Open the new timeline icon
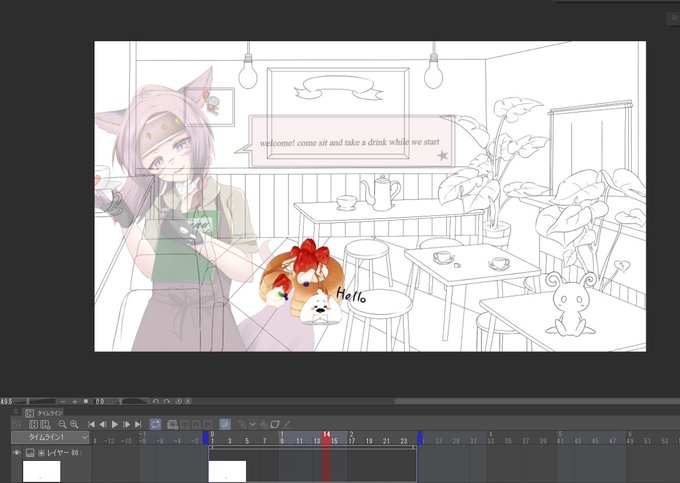Image resolution: width=680 pixels, height=483 pixels. [33, 424]
